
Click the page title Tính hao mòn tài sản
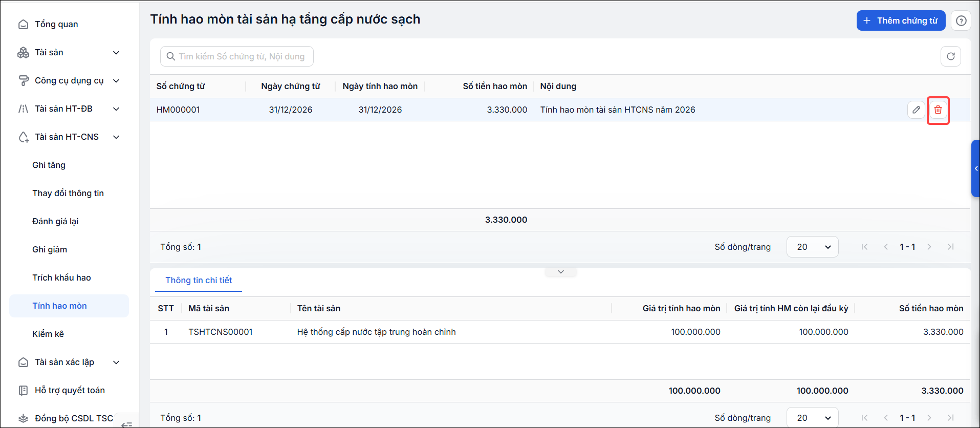click(x=285, y=19)
